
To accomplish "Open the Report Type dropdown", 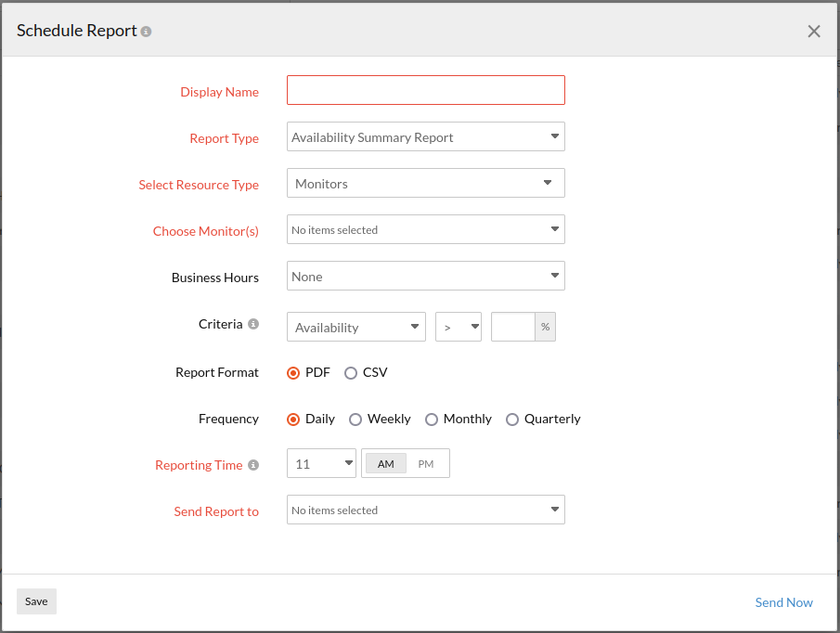I will [x=426, y=136].
